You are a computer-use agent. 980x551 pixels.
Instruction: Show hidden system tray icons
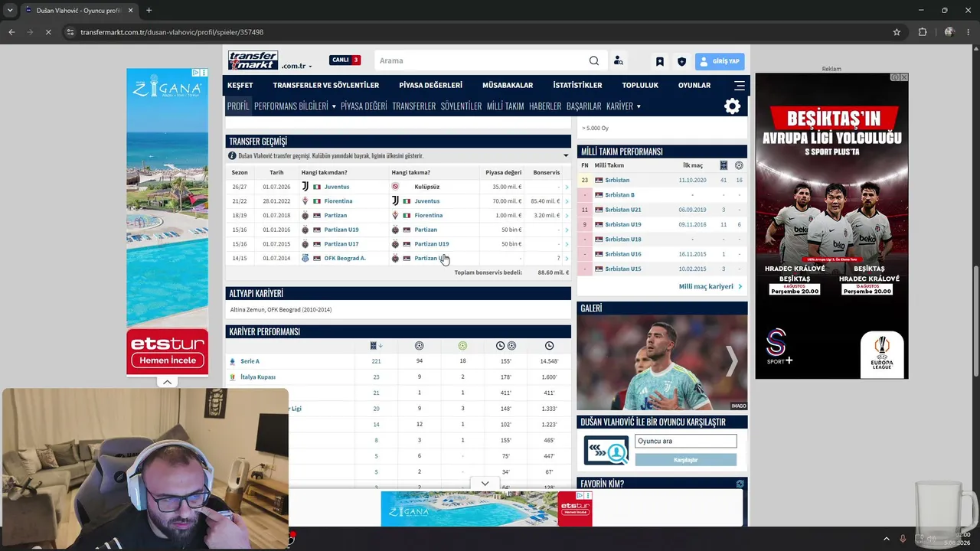click(887, 539)
